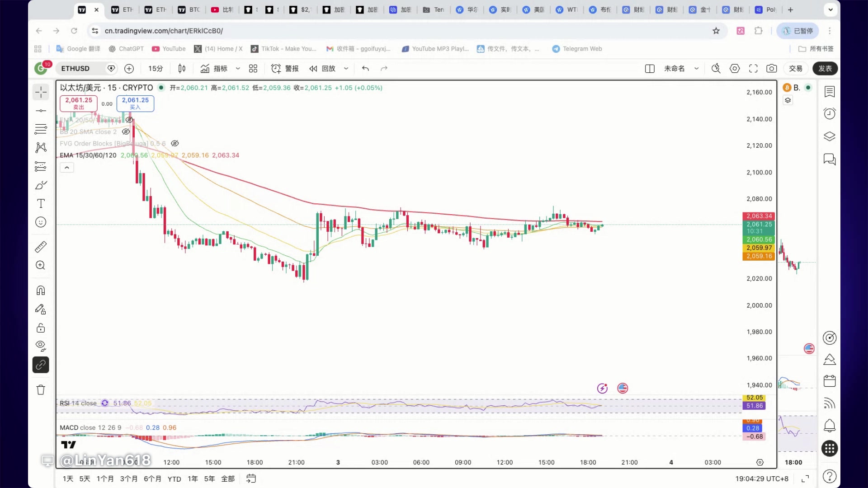This screenshot has height=488, width=868.
Task: Click the red EMA 120 value in legend
Action: (x=225, y=155)
